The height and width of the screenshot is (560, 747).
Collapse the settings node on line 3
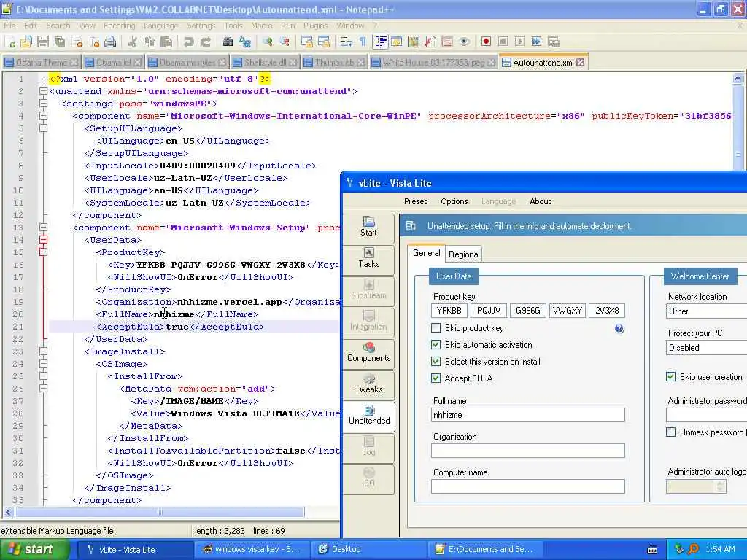tap(43, 104)
